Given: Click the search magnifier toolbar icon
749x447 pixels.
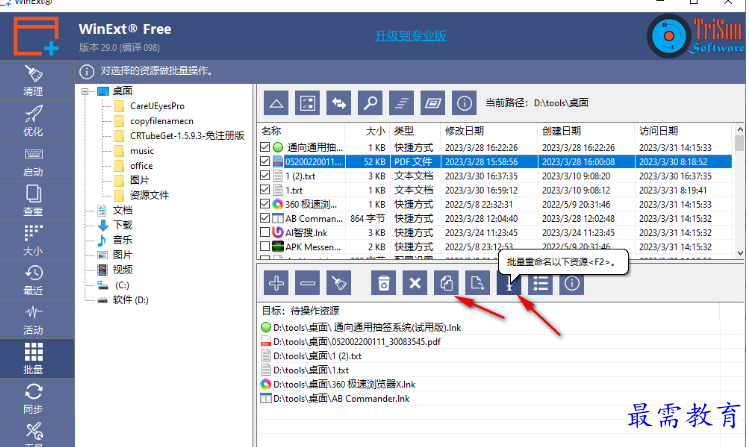Looking at the screenshot, I should click(370, 102).
